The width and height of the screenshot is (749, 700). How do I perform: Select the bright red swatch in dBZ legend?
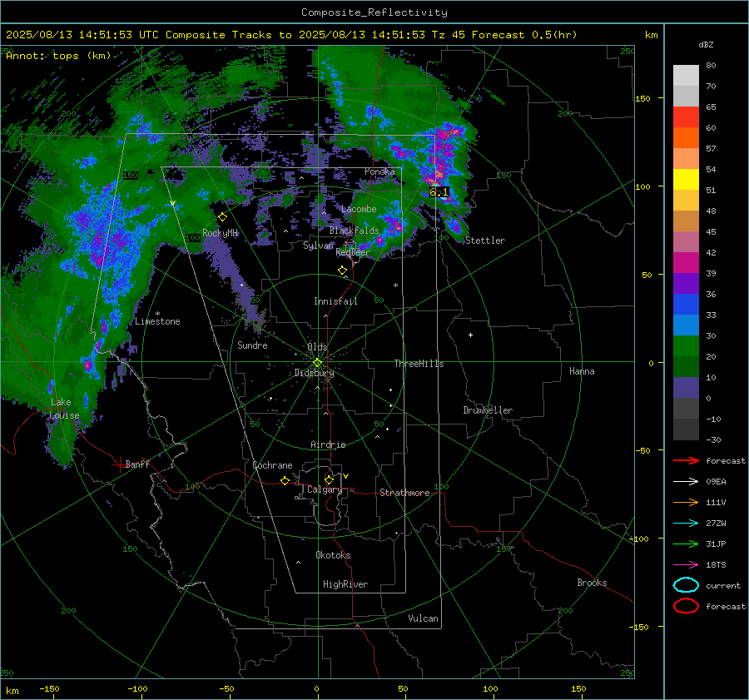[686, 117]
